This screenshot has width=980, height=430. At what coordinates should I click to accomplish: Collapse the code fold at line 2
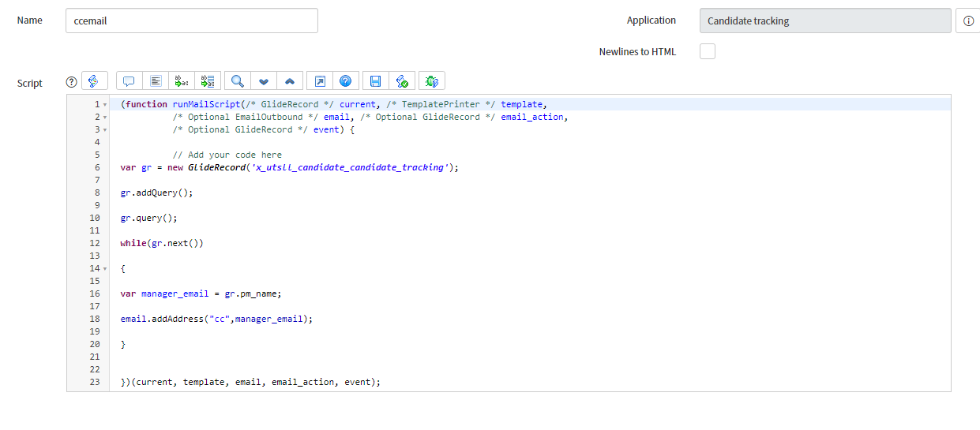tap(105, 117)
